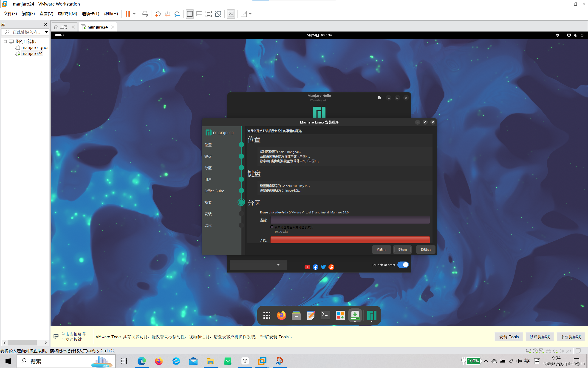Click 以后提醒我 button
Image resolution: width=588 pixels, height=368 pixels.
click(540, 336)
